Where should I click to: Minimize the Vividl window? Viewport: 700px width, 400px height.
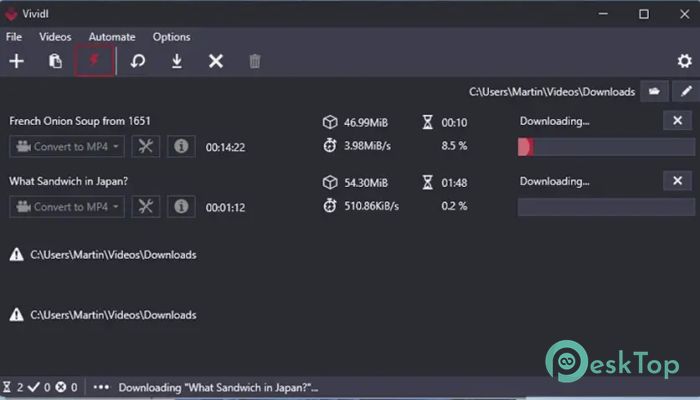(x=603, y=14)
